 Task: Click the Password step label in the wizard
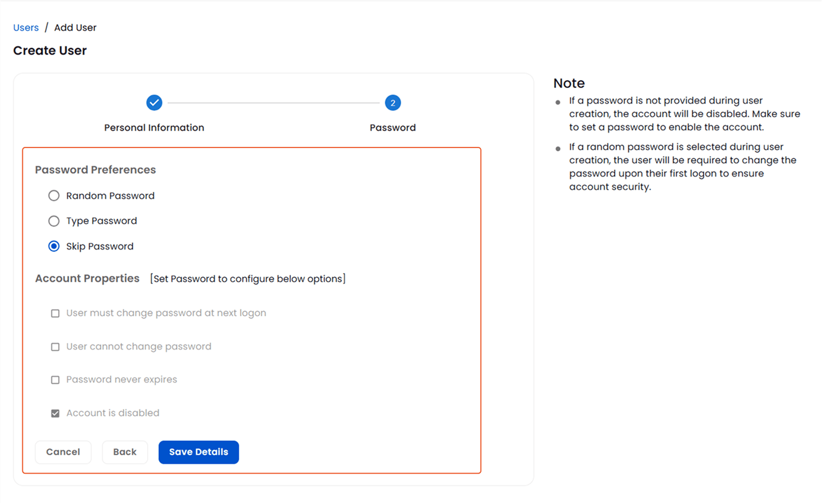pos(393,127)
